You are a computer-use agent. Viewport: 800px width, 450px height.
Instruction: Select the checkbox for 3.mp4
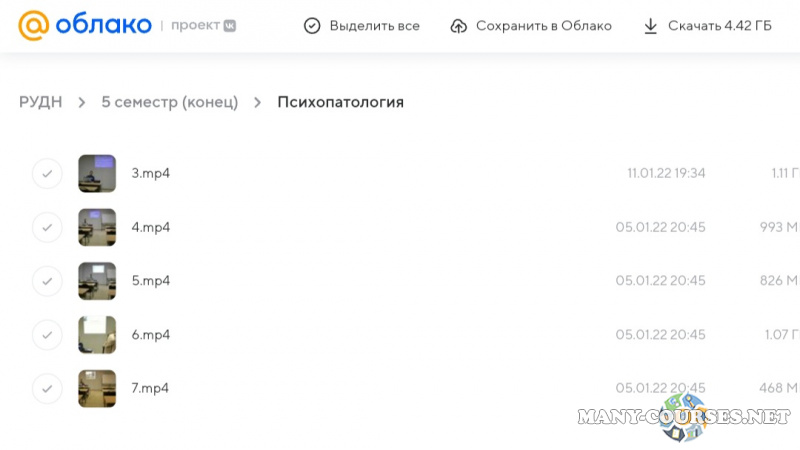point(47,173)
